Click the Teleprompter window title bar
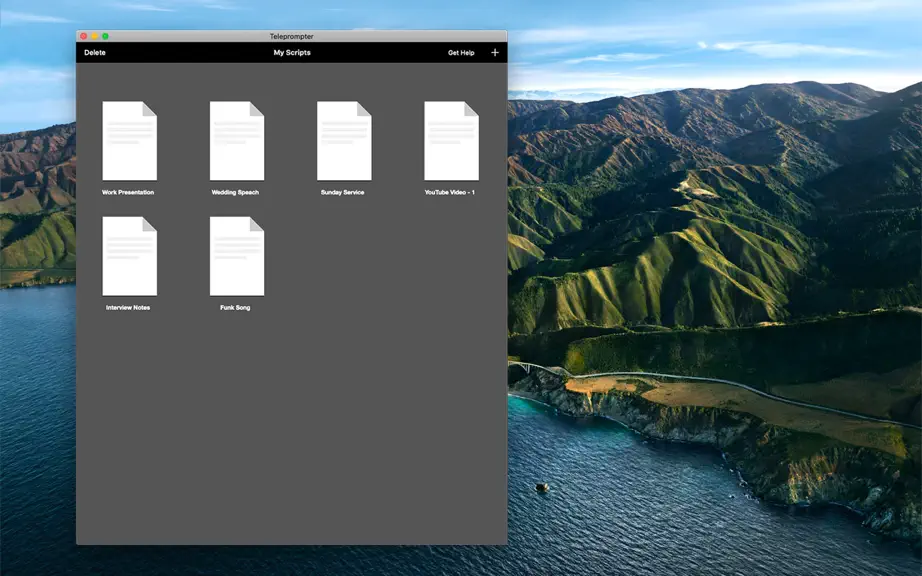The height and width of the screenshot is (576, 922). [x=292, y=36]
